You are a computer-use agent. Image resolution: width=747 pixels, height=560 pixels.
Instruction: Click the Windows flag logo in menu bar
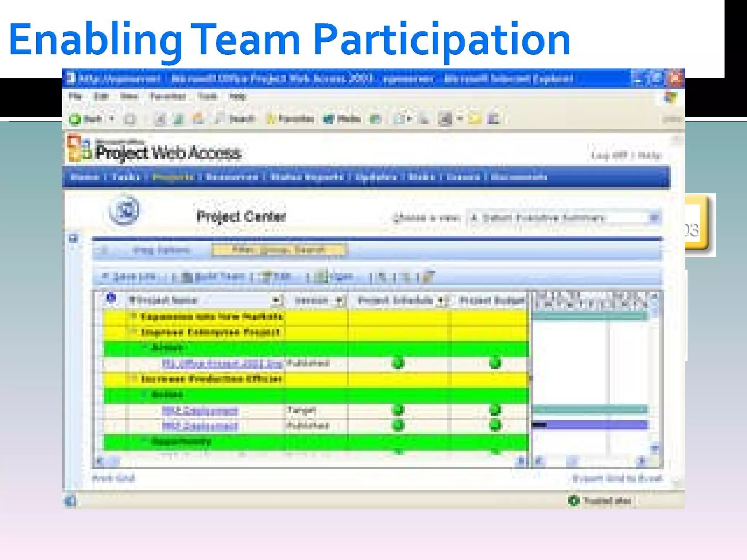(x=670, y=97)
